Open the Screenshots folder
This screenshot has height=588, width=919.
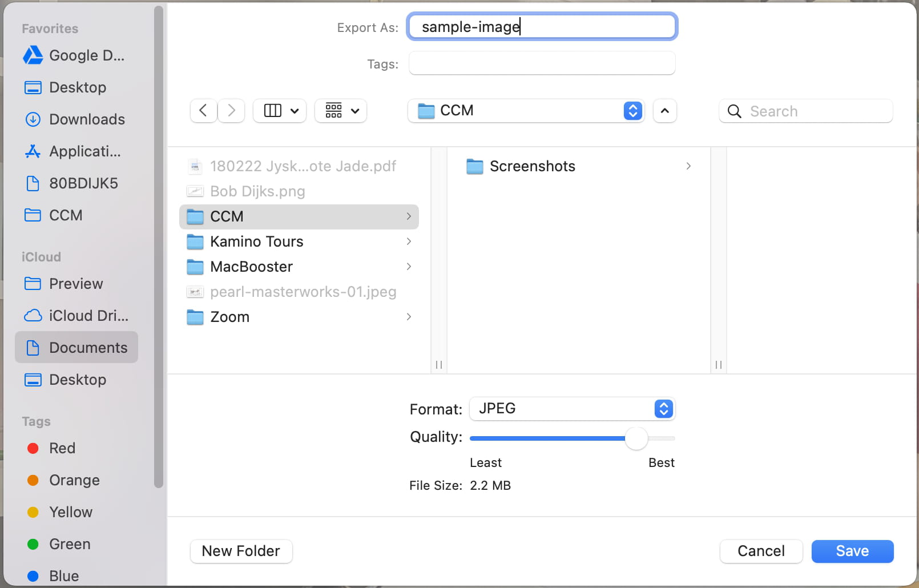532,166
